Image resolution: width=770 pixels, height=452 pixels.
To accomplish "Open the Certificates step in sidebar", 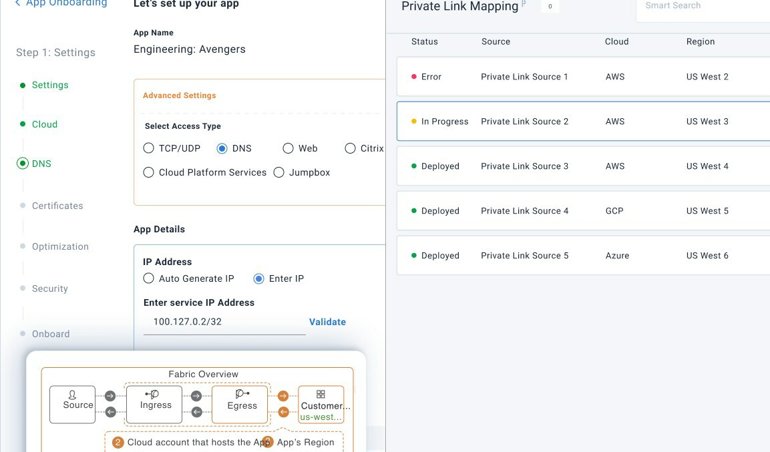I will point(57,206).
